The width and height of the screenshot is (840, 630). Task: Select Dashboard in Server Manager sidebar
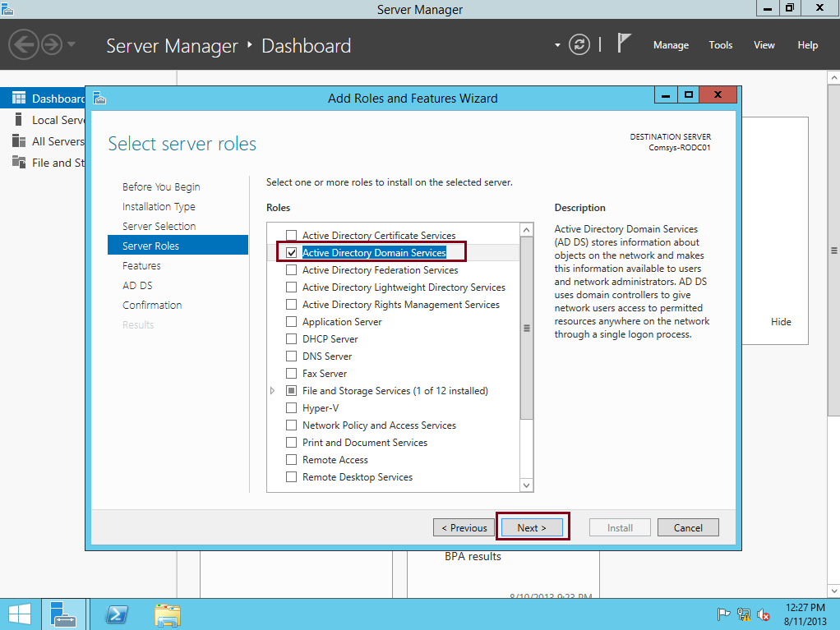[x=43, y=99]
